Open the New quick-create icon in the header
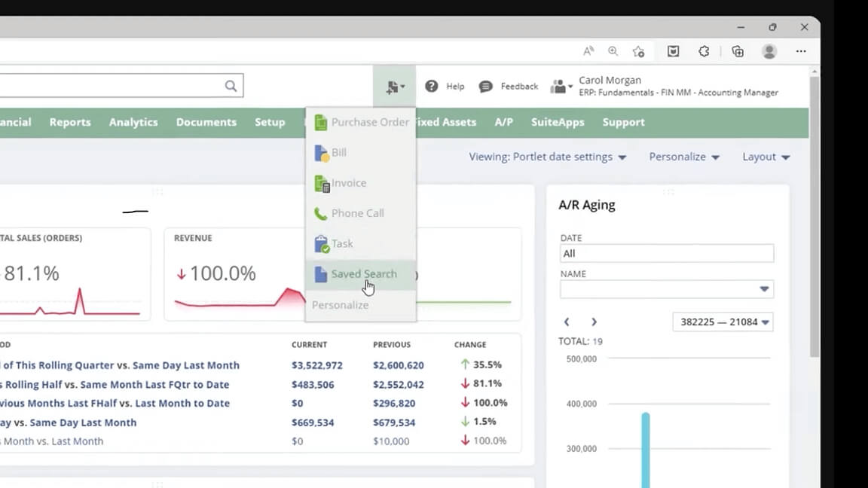 pos(393,86)
